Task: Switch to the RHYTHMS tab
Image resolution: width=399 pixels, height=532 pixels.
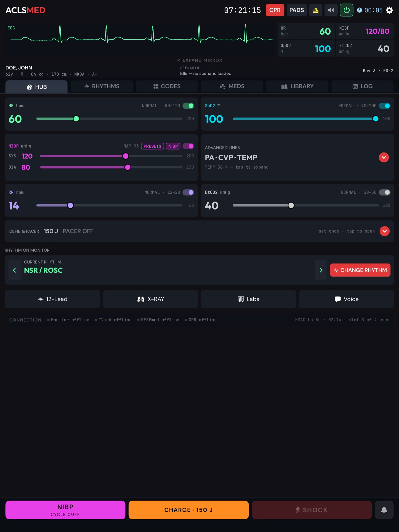Action: (x=102, y=86)
